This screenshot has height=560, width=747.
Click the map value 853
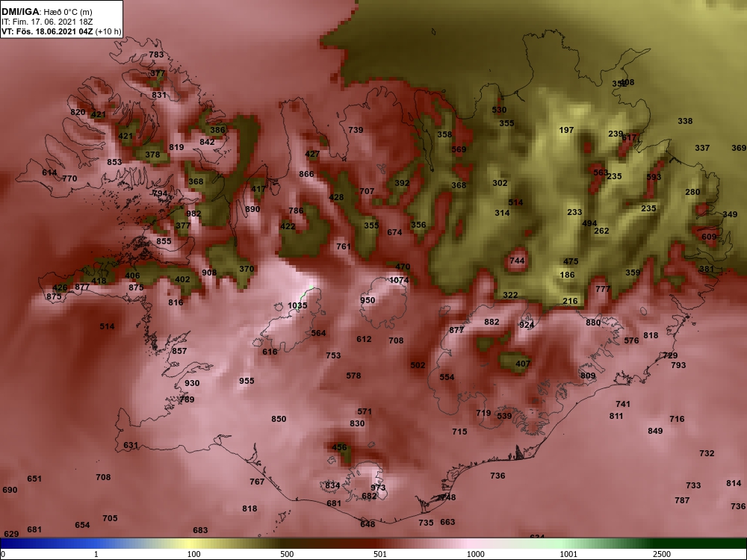(x=114, y=162)
